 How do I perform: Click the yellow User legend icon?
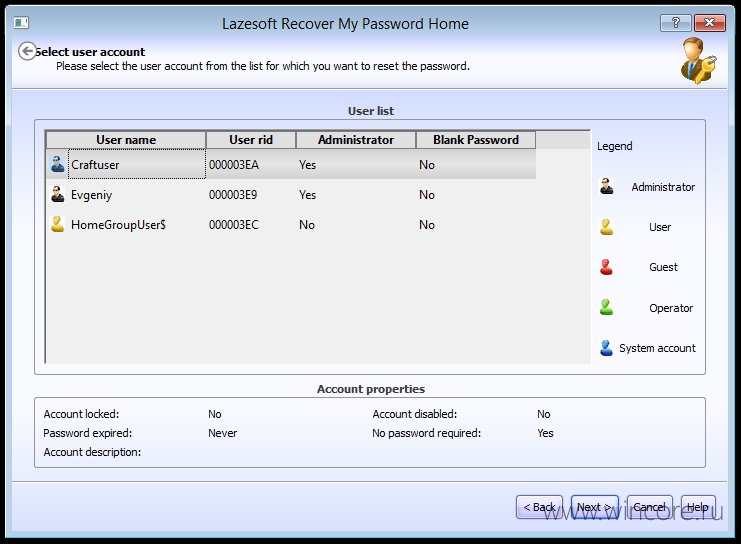tap(607, 227)
